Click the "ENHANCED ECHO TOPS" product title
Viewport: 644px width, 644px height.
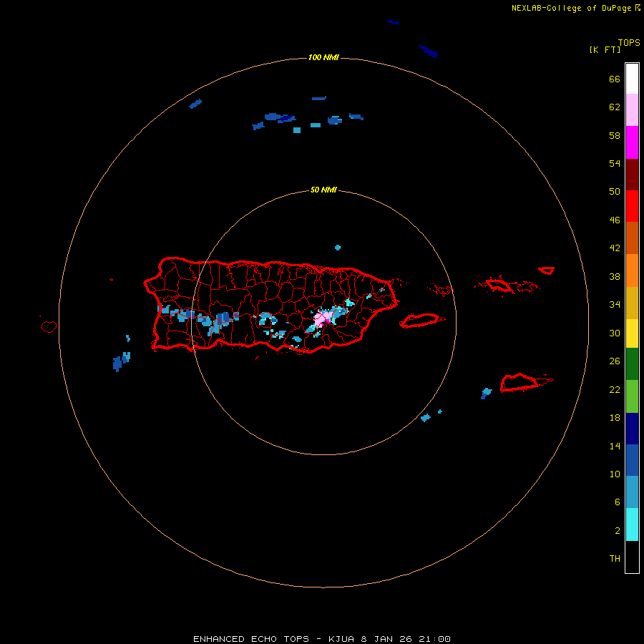tap(251, 639)
